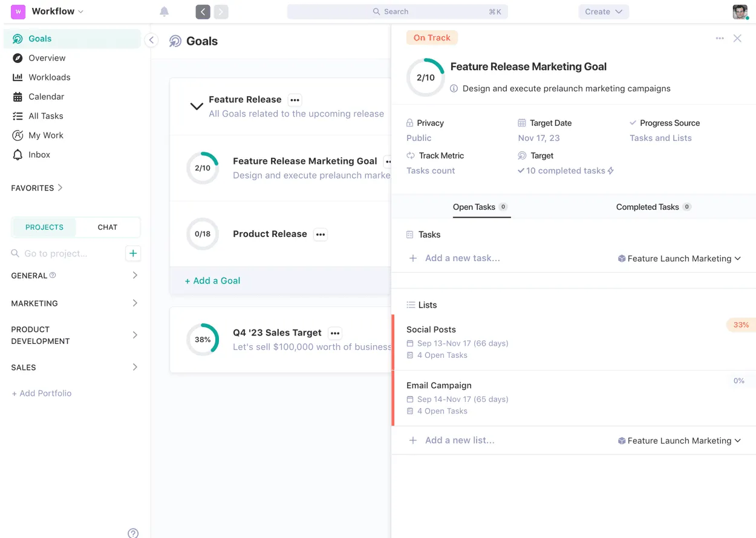Screen dimensions: 756x538
Task: Check off the 10 completed tasks target
Action: click(521, 170)
